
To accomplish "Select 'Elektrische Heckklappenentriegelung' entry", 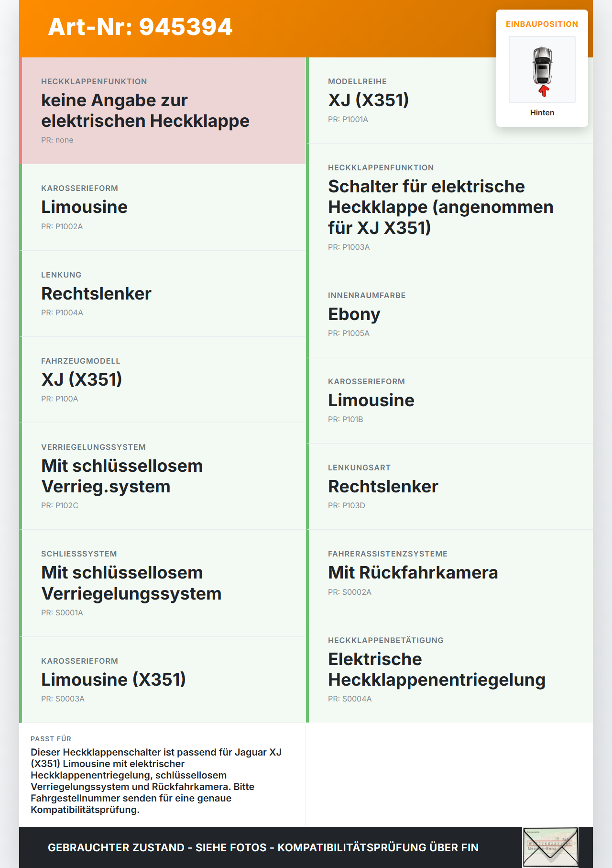I will pyautogui.click(x=449, y=669).
